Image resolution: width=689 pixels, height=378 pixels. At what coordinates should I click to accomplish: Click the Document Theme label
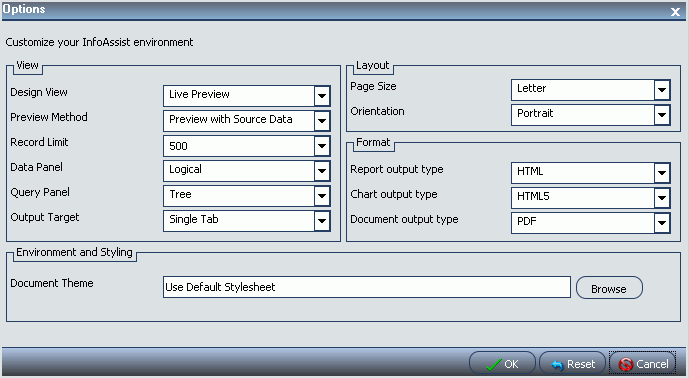[52, 284]
